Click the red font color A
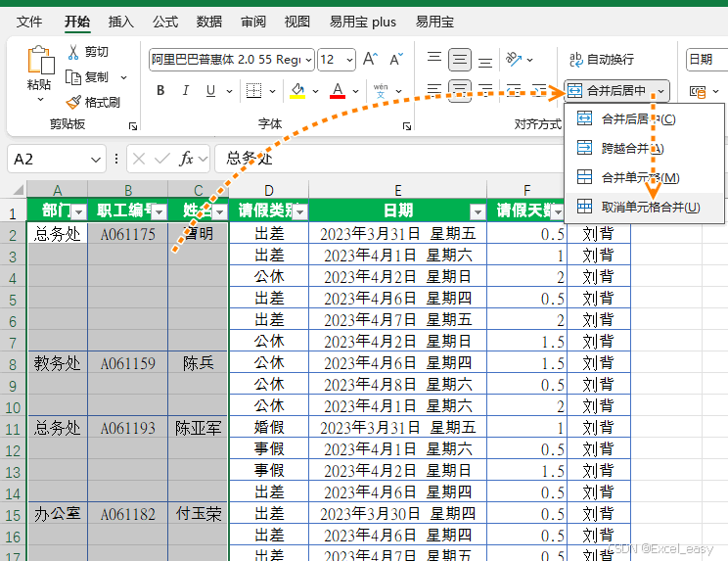This screenshot has width=728, height=561. (x=338, y=90)
